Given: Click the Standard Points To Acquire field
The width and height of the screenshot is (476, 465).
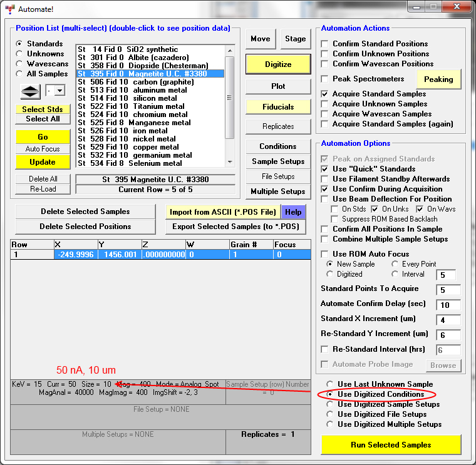Looking at the screenshot, I should pyautogui.click(x=448, y=290).
